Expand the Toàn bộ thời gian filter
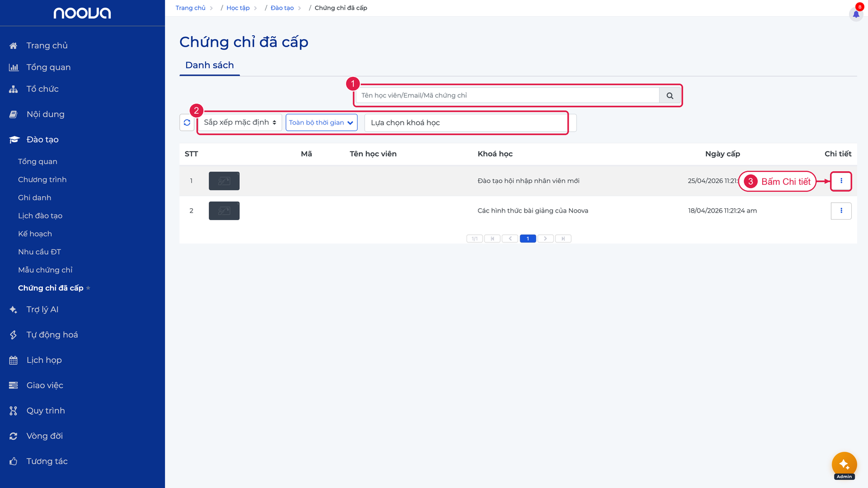868x488 pixels. click(x=321, y=123)
